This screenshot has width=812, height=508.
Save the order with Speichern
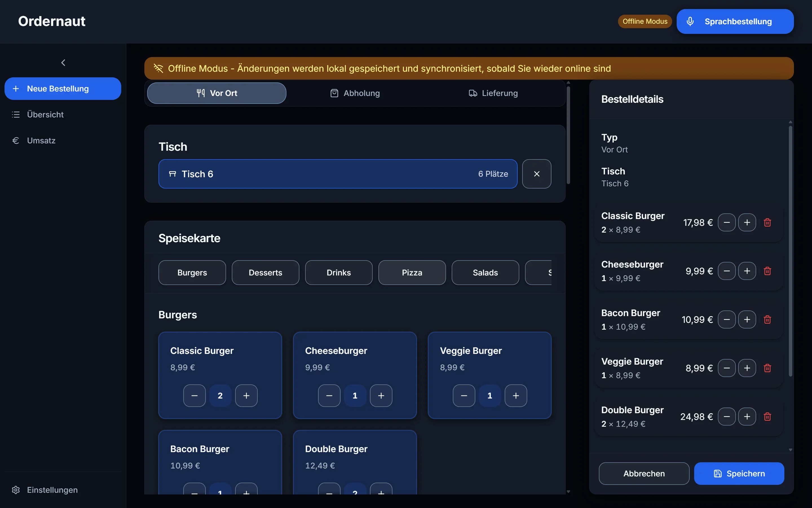(x=739, y=473)
